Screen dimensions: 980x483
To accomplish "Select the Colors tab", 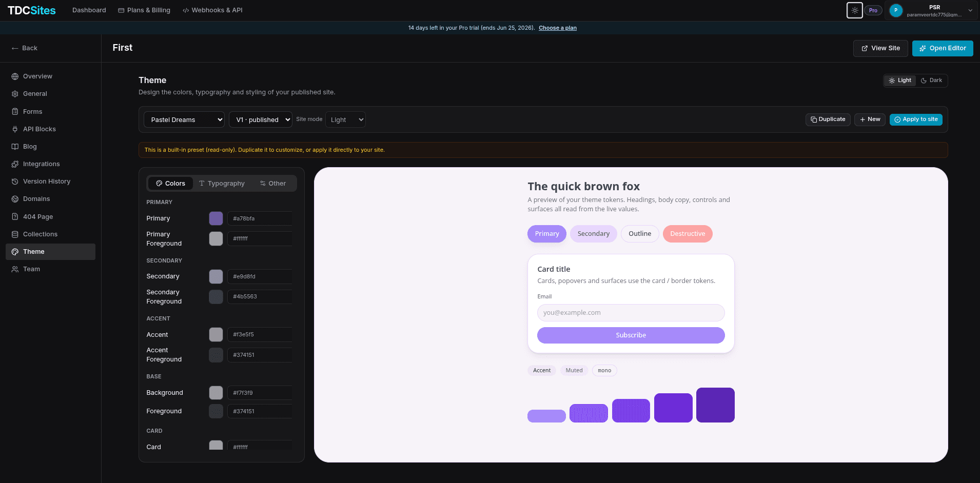I will (170, 184).
